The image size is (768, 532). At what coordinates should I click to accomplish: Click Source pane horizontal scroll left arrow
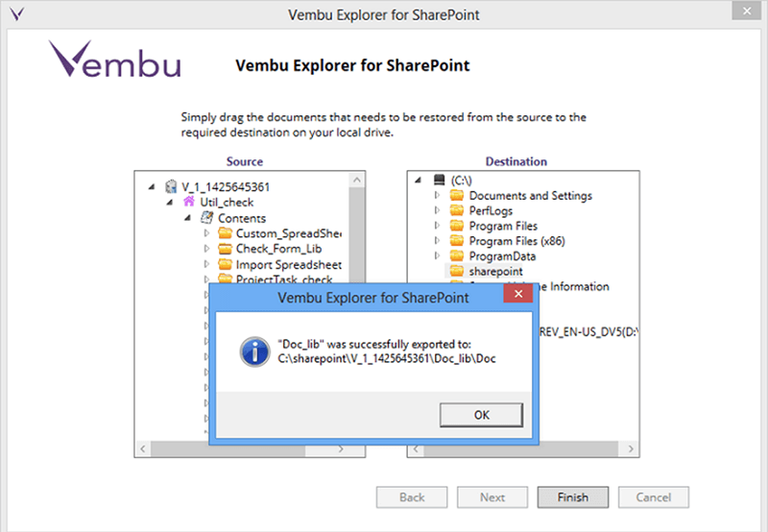142,448
